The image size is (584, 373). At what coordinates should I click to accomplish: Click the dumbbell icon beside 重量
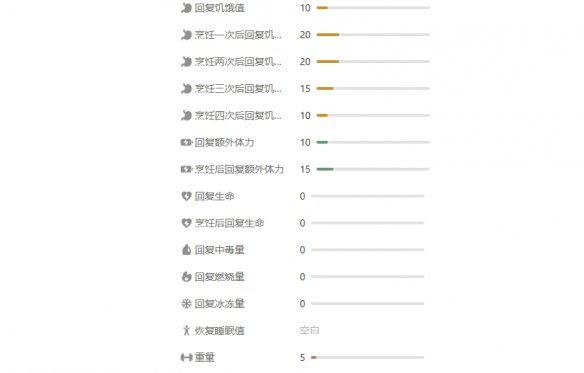pyautogui.click(x=186, y=357)
